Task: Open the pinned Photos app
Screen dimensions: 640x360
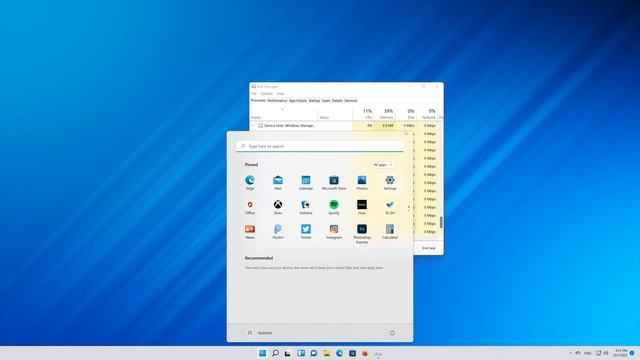Action: pos(362,182)
